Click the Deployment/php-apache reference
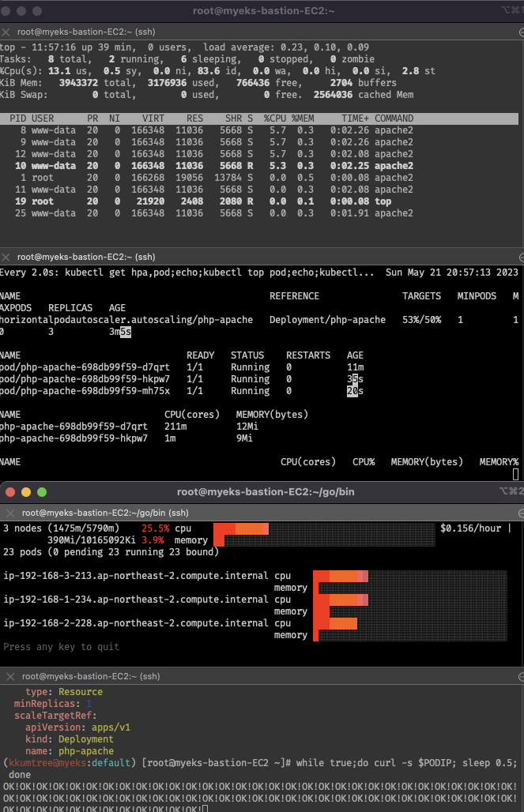 pyautogui.click(x=327, y=320)
